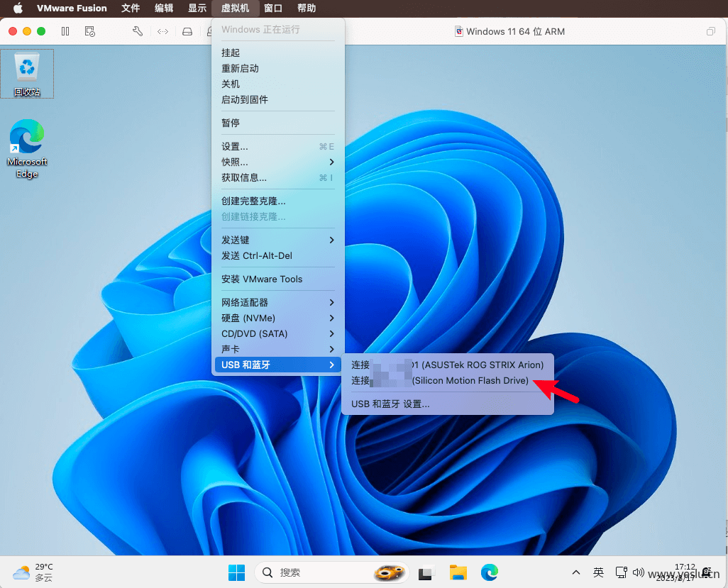The height and width of the screenshot is (588, 728).
Task: Expand the 网络适配器 submenu
Action: pos(277,302)
